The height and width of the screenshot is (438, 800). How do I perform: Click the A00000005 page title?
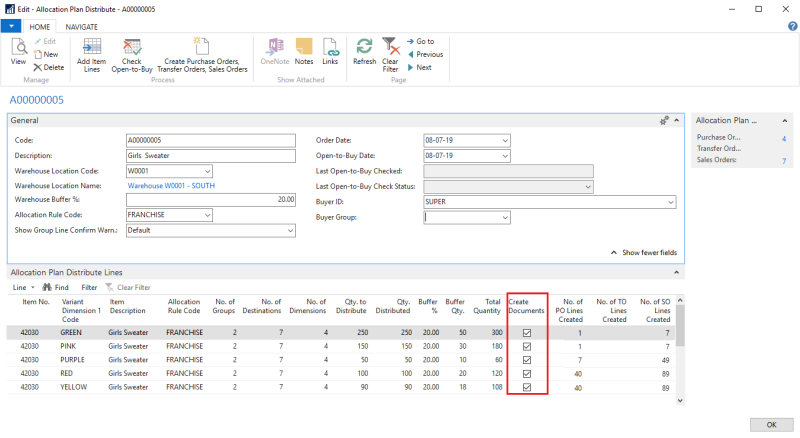[37, 100]
